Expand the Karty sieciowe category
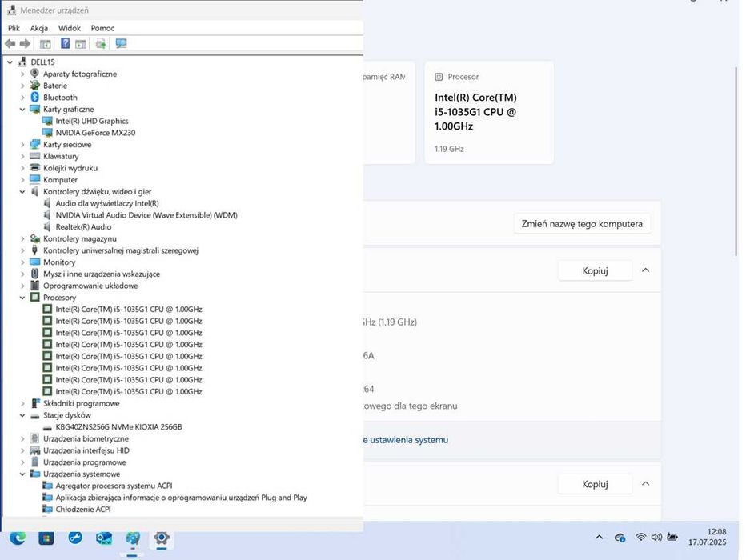 tap(22, 145)
